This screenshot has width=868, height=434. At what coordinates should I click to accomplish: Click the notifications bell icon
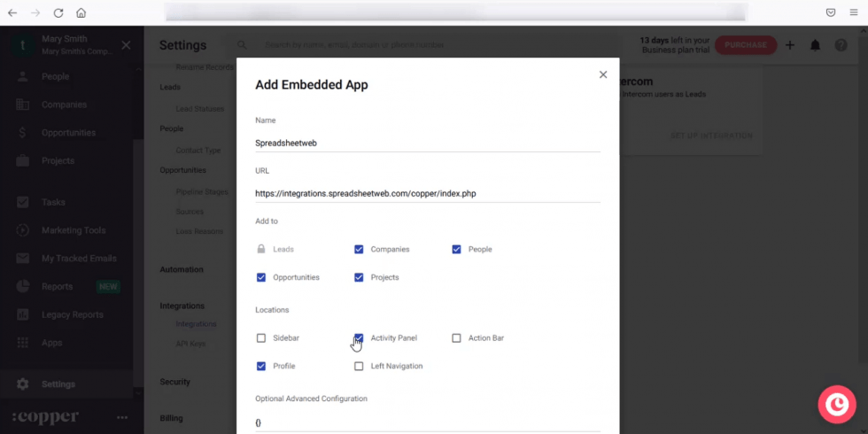pyautogui.click(x=815, y=45)
